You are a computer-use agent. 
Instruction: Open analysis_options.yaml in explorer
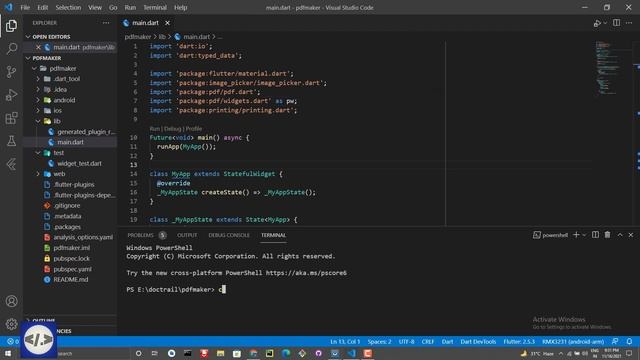83,237
